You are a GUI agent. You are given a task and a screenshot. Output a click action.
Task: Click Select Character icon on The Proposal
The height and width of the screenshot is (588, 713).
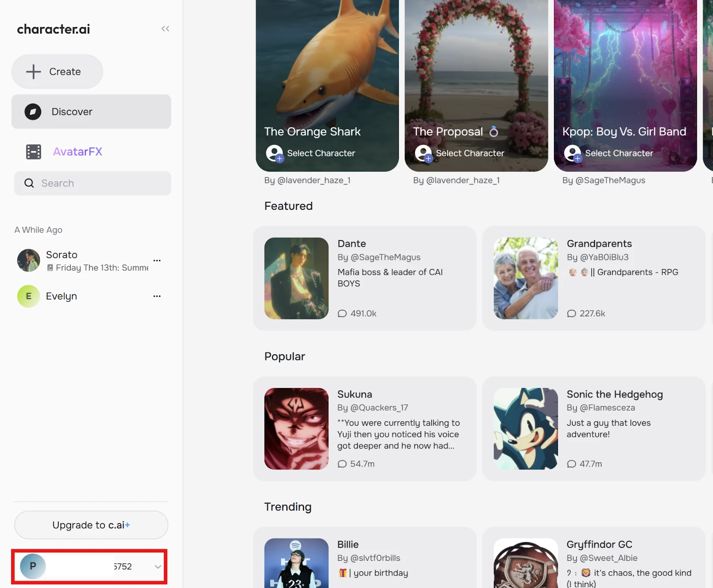[x=423, y=154]
